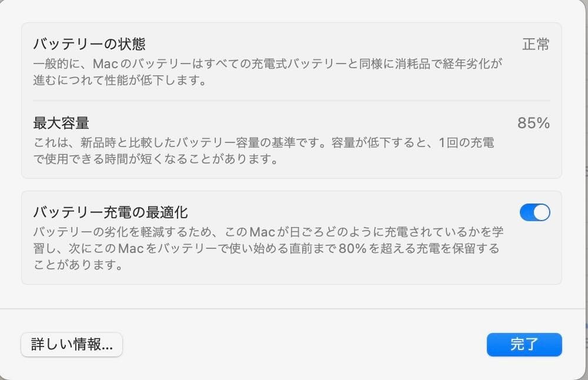Click the 詳しい情報... button
The height and width of the screenshot is (380, 588).
(72, 345)
